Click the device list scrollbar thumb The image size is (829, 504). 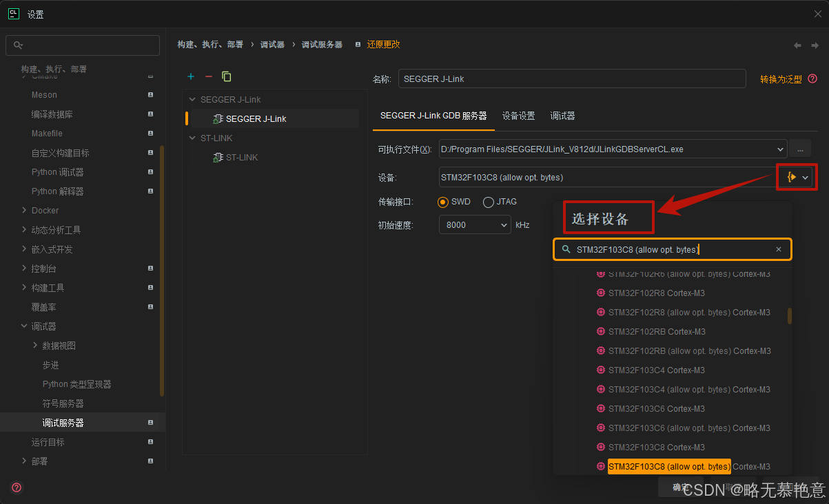tap(790, 316)
